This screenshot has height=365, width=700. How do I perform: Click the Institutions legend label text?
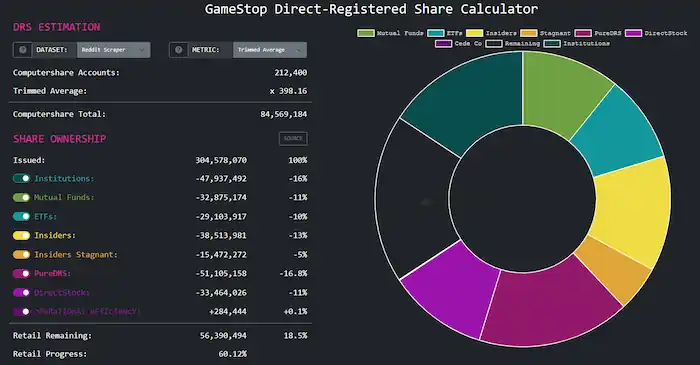pyautogui.click(x=586, y=43)
